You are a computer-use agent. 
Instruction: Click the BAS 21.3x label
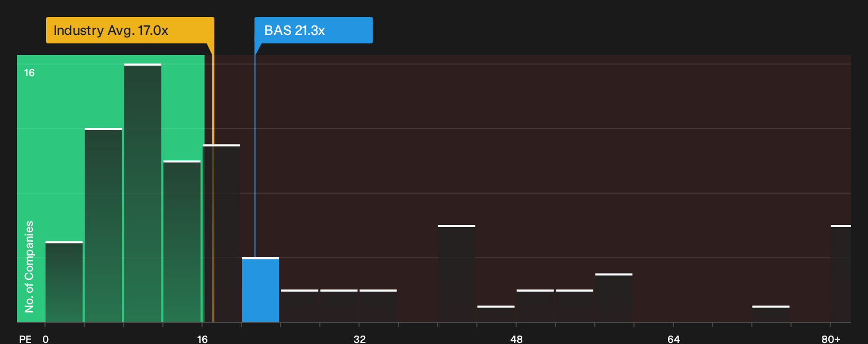coord(313,30)
